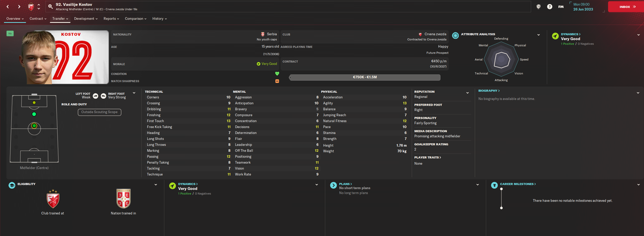644x236 pixels.
Task: Expand the Plans panel chevron
Action: (477, 185)
